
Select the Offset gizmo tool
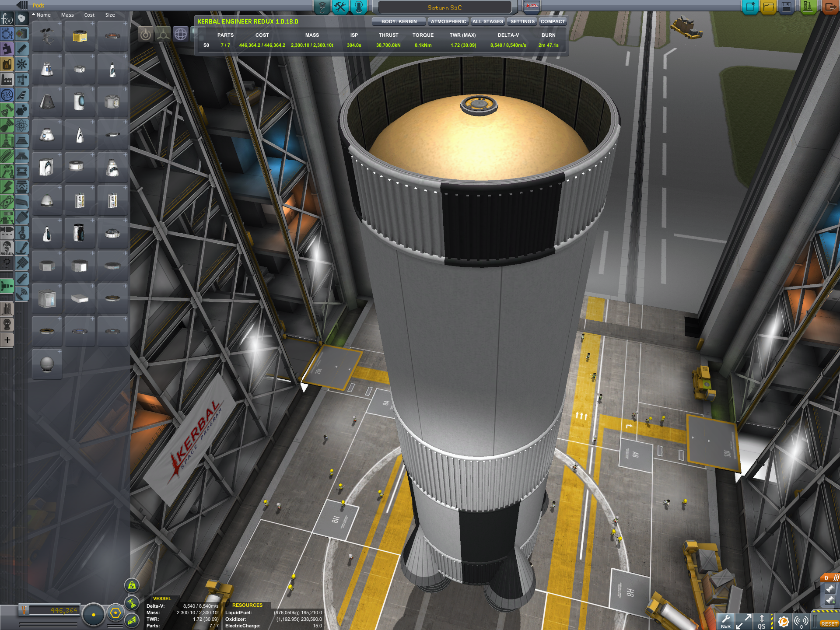click(163, 34)
